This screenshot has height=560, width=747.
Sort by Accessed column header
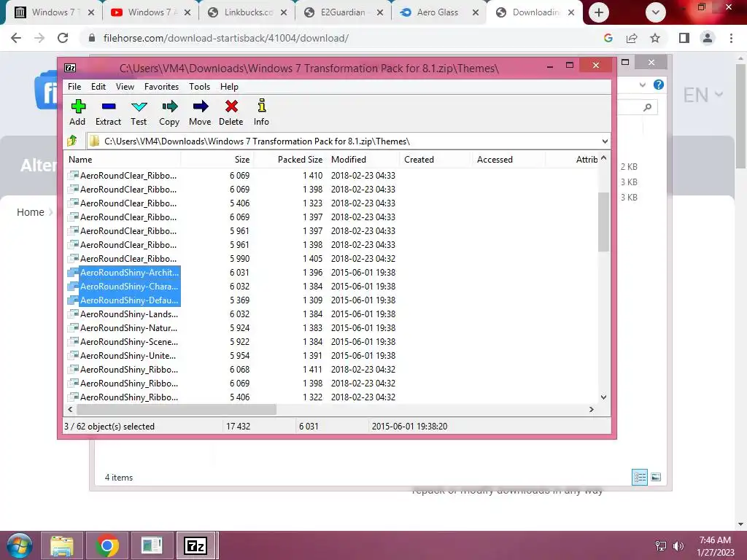click(508, 160)
